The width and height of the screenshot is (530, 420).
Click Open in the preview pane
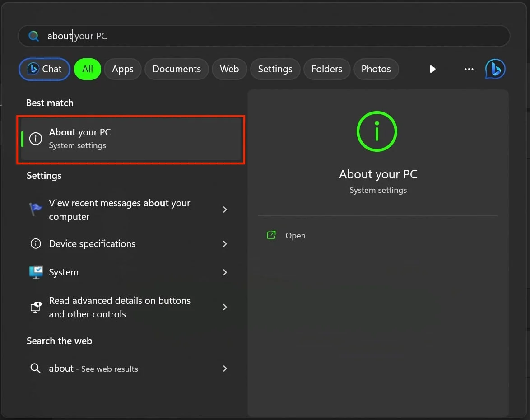[295, 236]
